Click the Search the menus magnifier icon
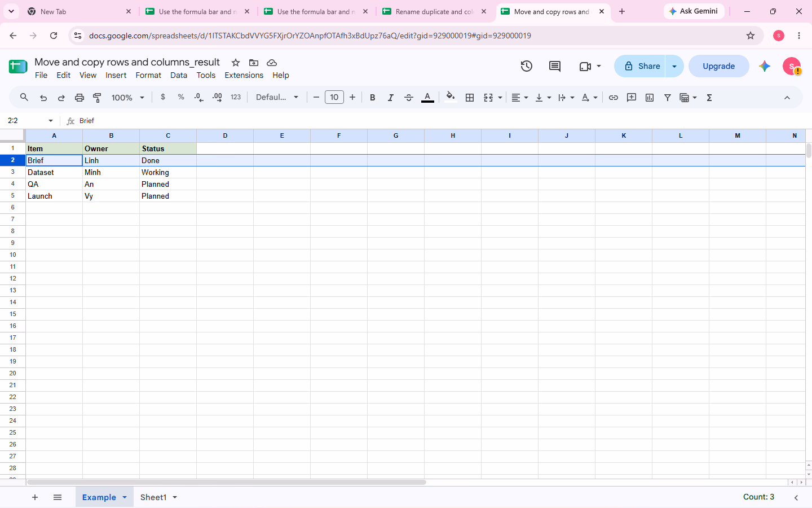Screen dimensions: 812x508 (x=24, y=98)
